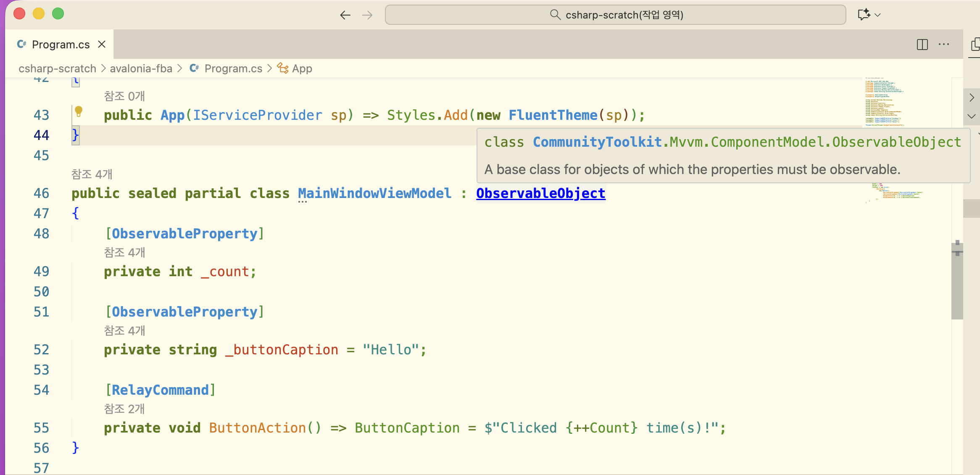
Task: Close the Program.cs tab
Action: pyautogui.click(x=102, y=45)
